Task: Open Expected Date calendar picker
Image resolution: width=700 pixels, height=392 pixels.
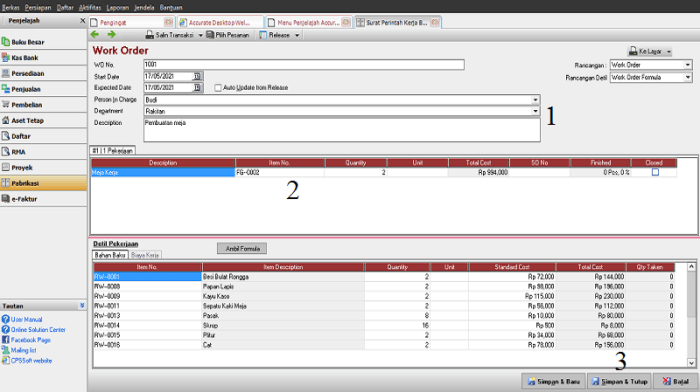Action: [x=197, y=88]
